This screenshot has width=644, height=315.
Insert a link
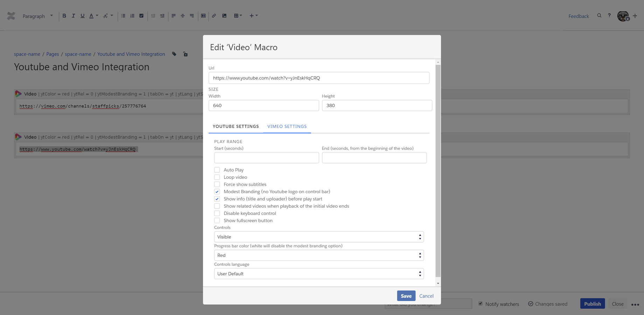[214, 16]
